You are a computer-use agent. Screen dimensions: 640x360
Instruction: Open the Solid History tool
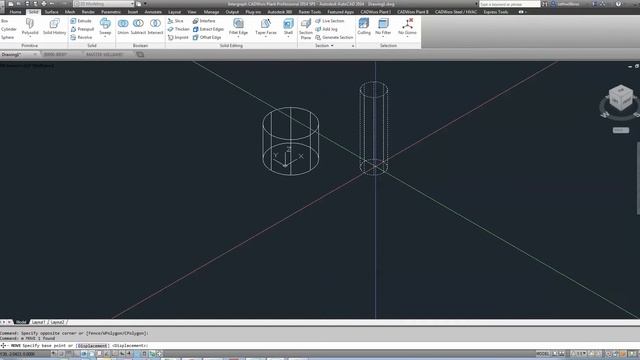pos(54,26)
